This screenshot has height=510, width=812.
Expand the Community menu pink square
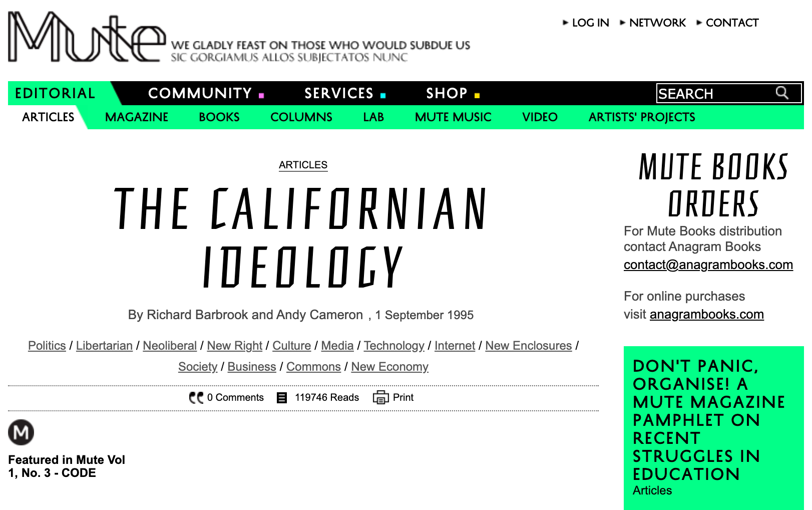[261, 95]
